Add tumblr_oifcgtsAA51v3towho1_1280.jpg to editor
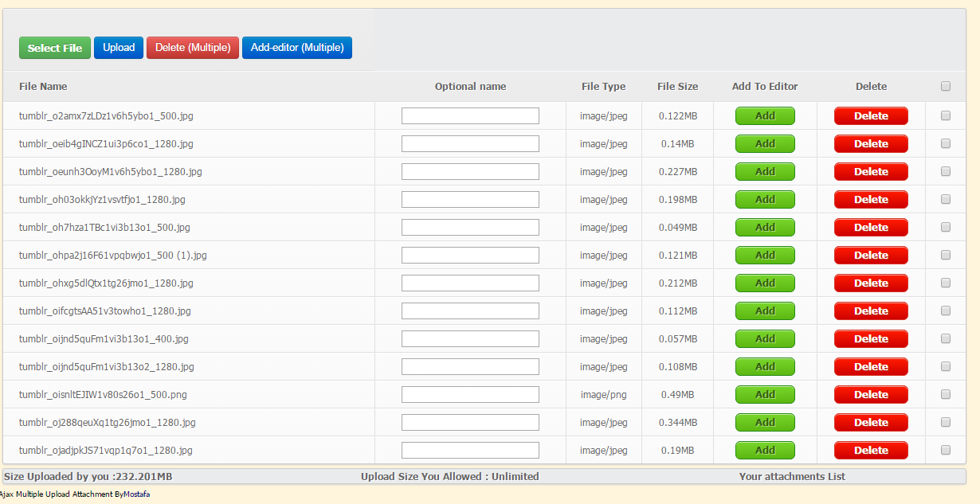Image resolution: width=980 pixels, height=504 pixels. (x=765, y=311)
